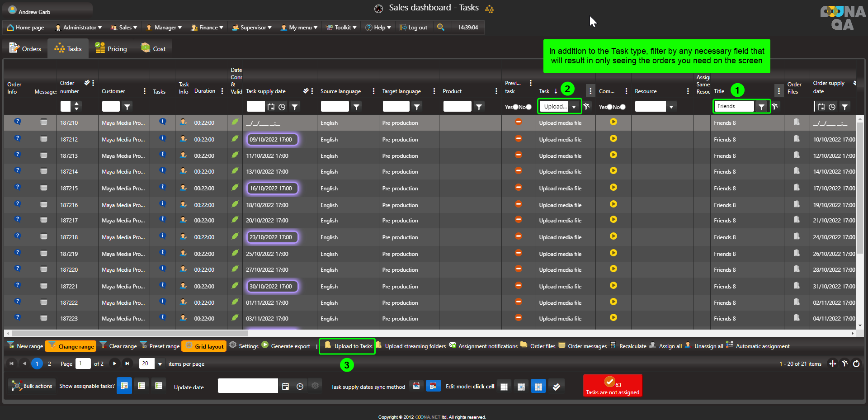Image resolution: width=868 pixels, height=420 pixels.
Task: Expand the Resource filter dropdown
Action: pos(671,107)
